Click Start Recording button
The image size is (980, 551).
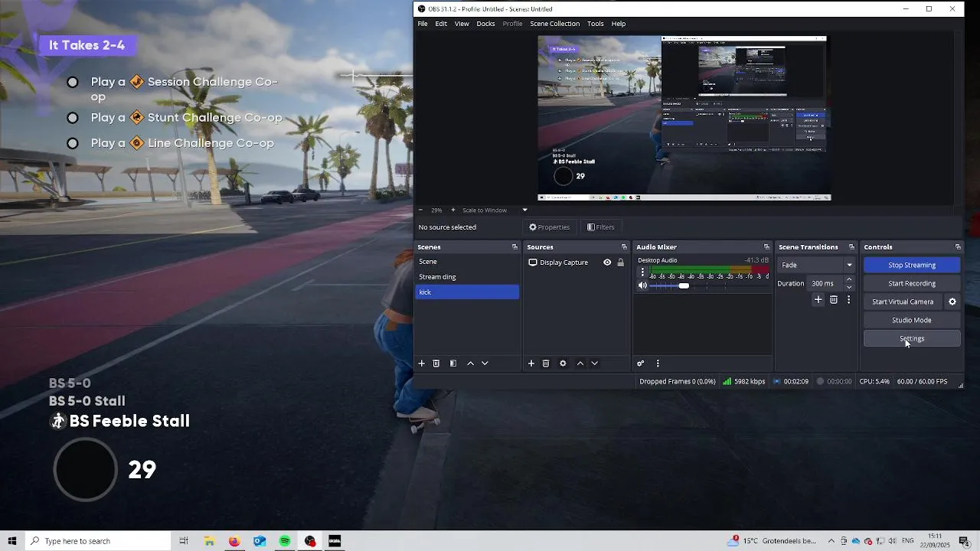click(912, 283)
